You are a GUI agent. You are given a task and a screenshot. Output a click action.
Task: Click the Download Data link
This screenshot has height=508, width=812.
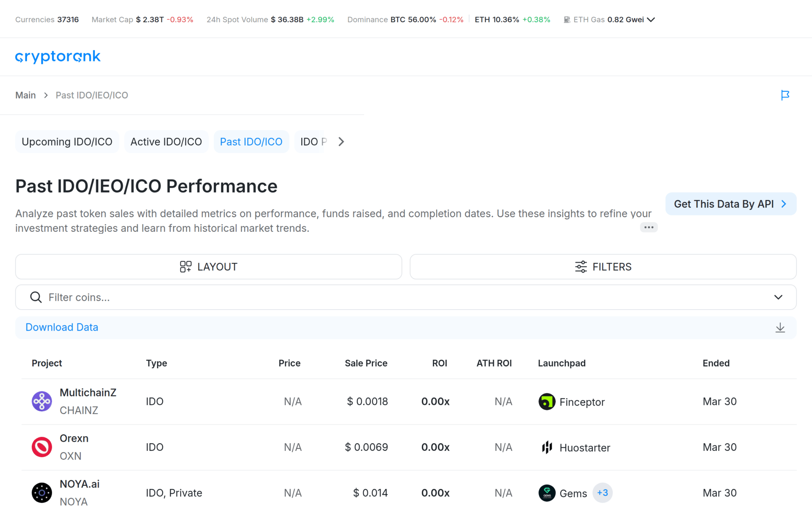62,327
